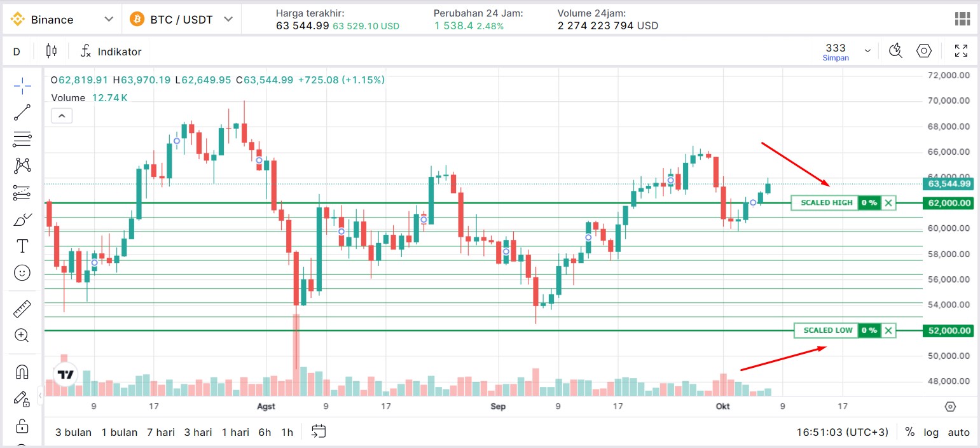
Task: Open fullscreen mode
Action: (x=961, y=51)
